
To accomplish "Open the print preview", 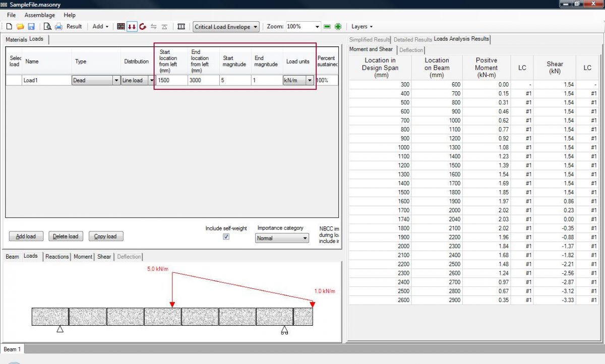I will (x=48, y=26).
